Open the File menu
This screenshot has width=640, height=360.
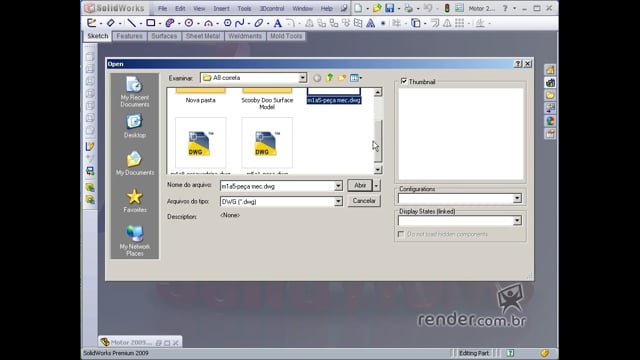162,9
